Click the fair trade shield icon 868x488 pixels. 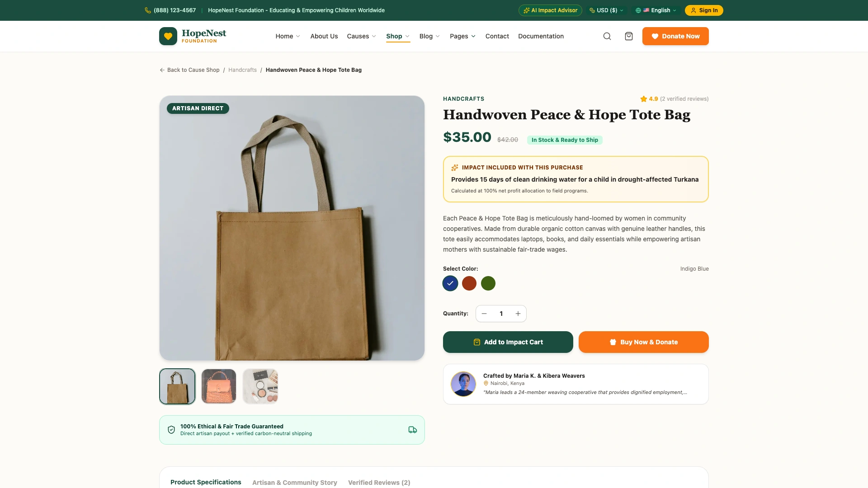[171, 430]
